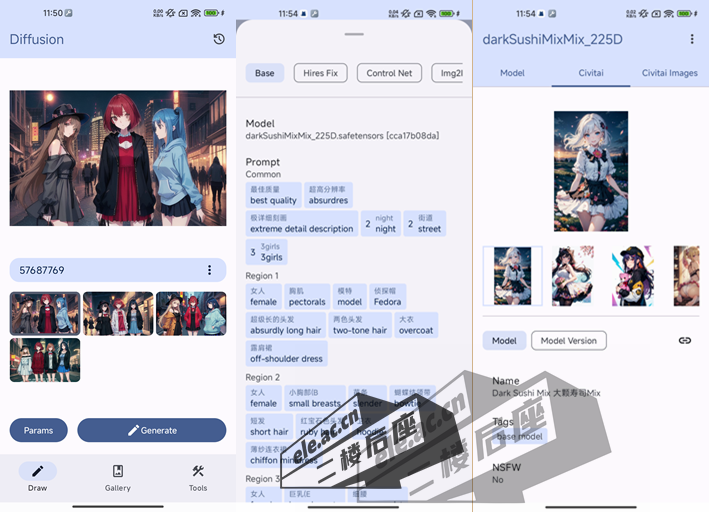The image size is (709, 512).
Task: Tap the pectorals tag
Action: coord(307,297)
